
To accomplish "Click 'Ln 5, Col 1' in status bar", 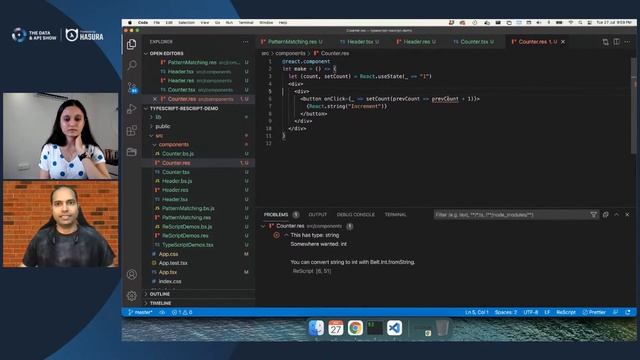I will 476,312.
